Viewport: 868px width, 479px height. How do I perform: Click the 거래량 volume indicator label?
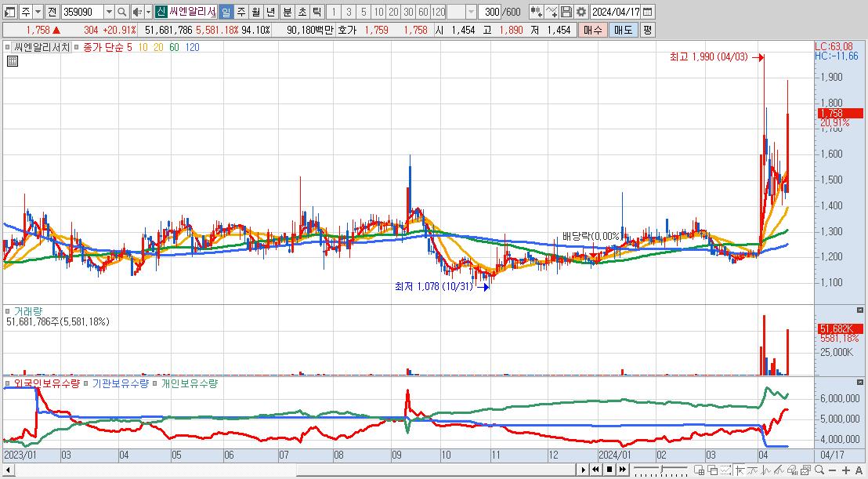[27, 312]
